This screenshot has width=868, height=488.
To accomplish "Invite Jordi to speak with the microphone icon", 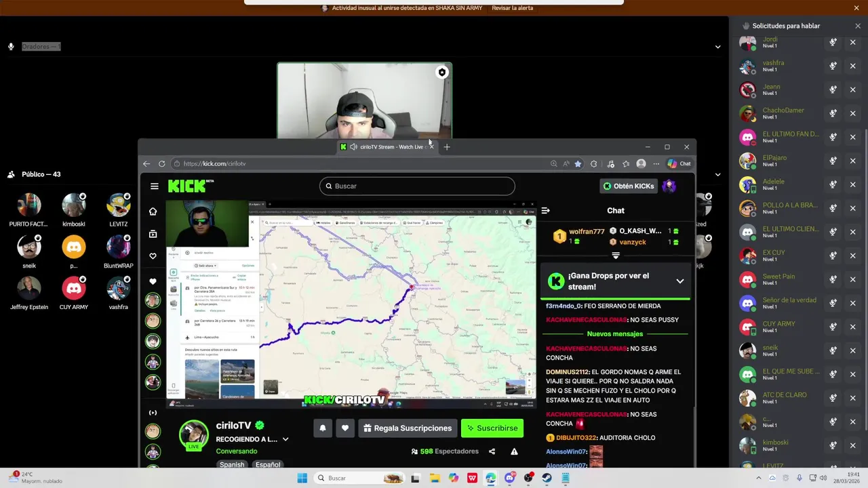I will [833, 42].
